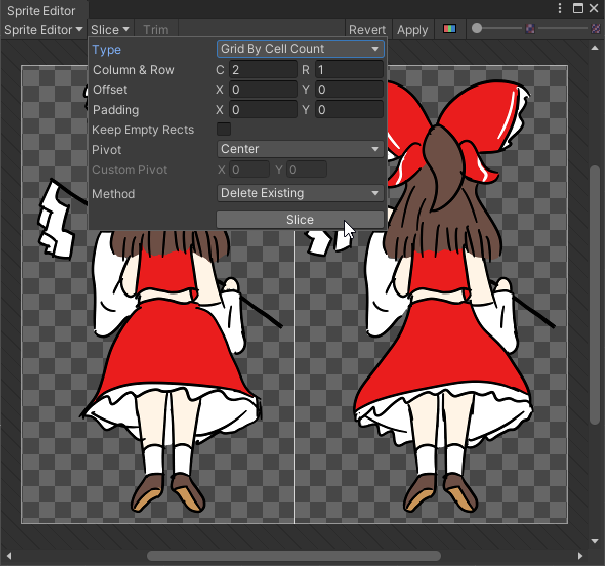The height and width of the screenshot is (566, 605).
Task: Click the horizontal scrollbar thumb
Action: 294,556
